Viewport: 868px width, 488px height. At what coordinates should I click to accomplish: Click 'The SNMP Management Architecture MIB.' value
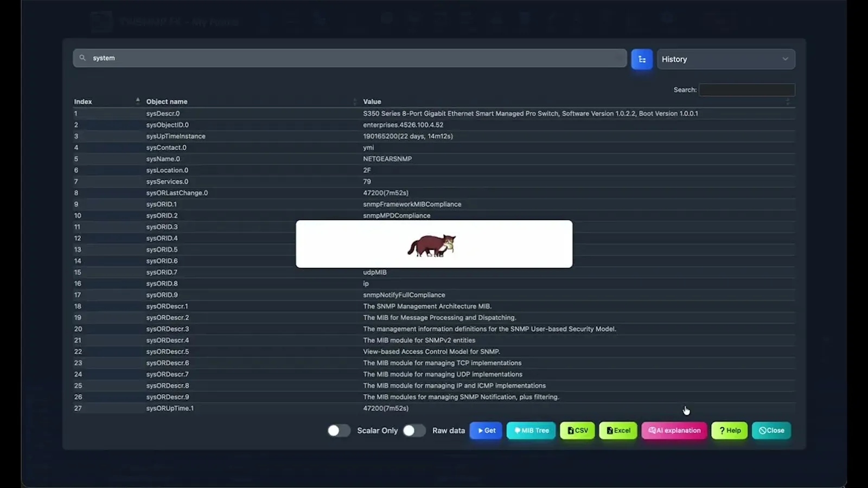tap(427, 306)
